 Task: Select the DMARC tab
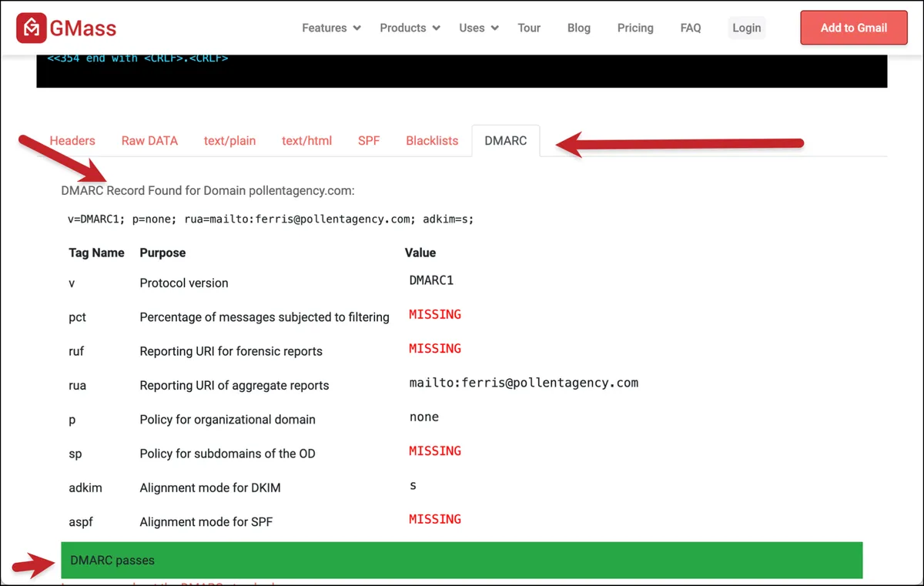(x=506, y=141)
